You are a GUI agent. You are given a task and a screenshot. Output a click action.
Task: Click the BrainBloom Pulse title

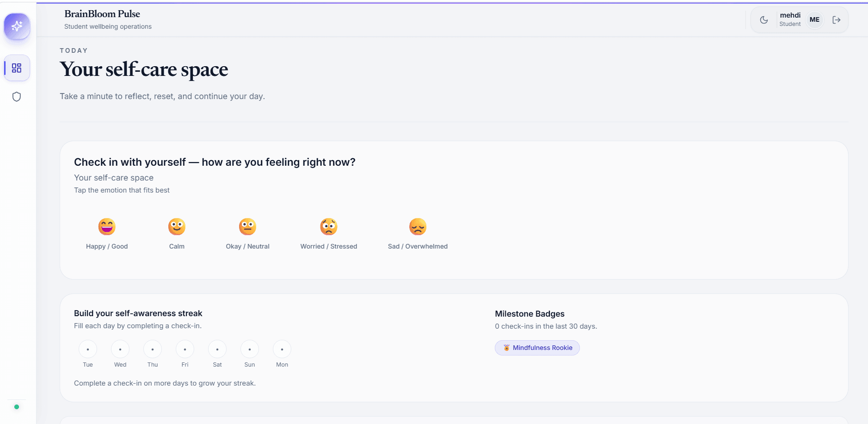(102, 14)
